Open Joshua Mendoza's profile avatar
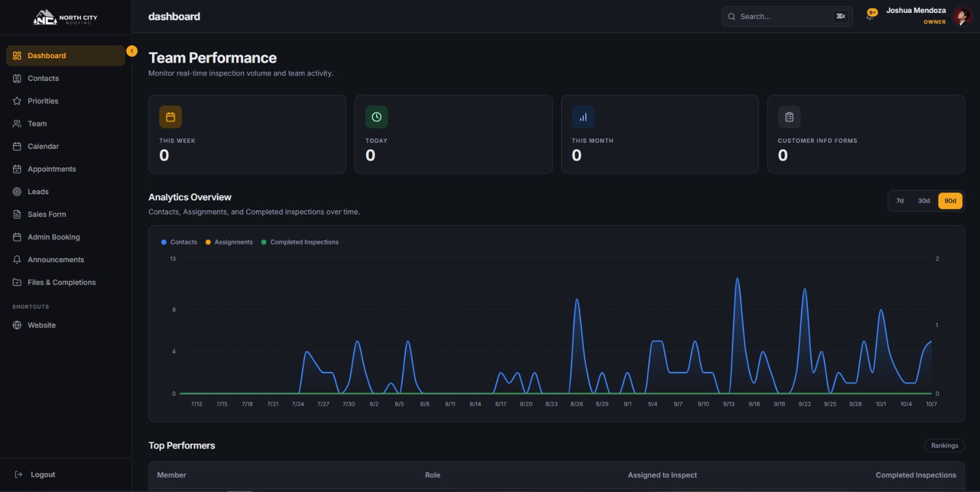The width and height of the screenshot is (980, 492). point(962,17)
